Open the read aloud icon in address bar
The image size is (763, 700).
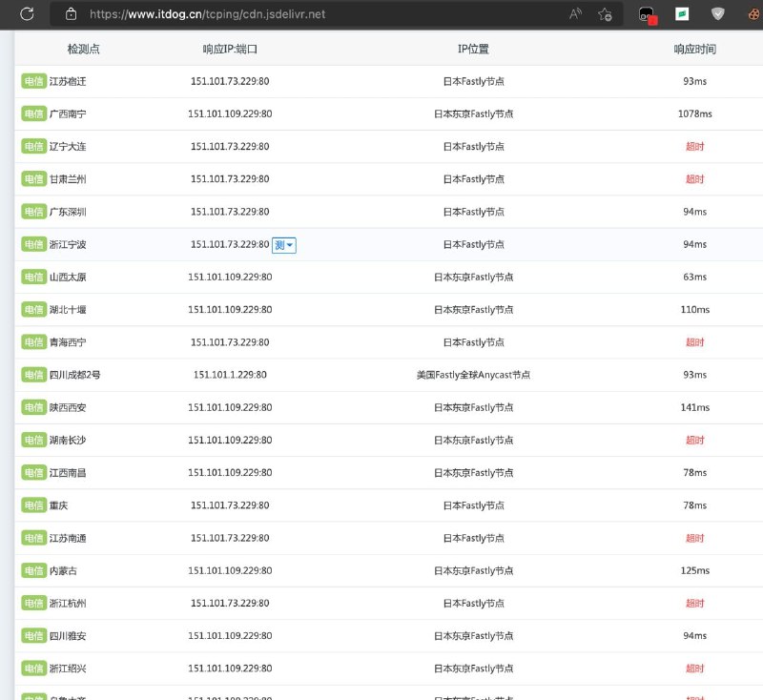pos(575,14)
